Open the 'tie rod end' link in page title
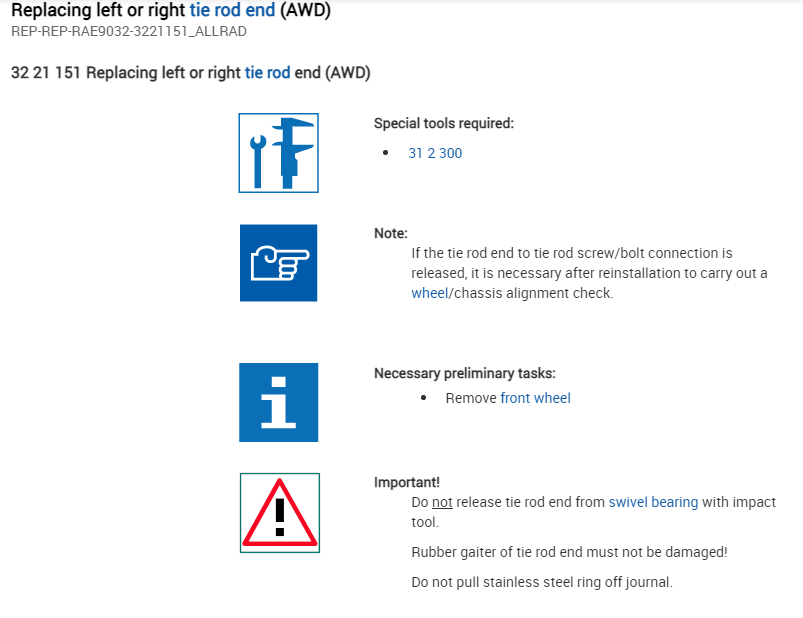The height and width of the screenshot is (618, 803). 238,11
